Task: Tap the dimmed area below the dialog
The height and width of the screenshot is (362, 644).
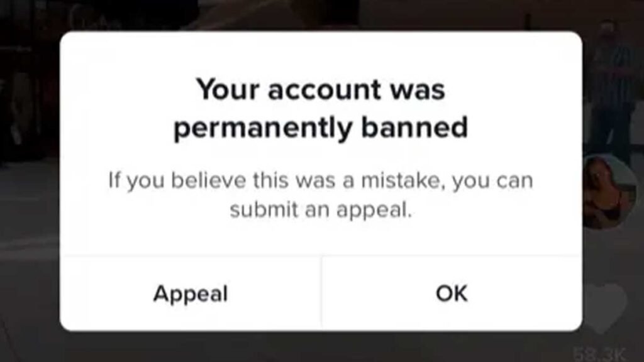Action: (320, 347)
